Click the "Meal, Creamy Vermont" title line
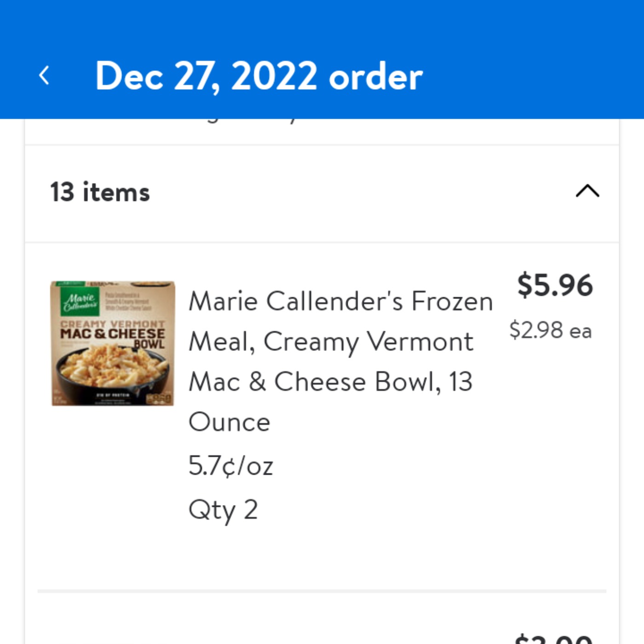Screen dimensions: 644x644 pos(331,342)
